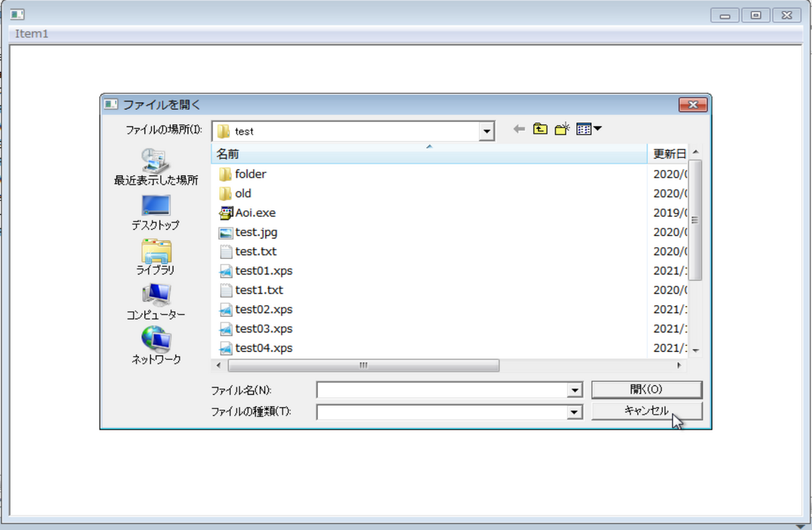
Task: Select Aoi.exe file icon
Action: coord(225,213)
